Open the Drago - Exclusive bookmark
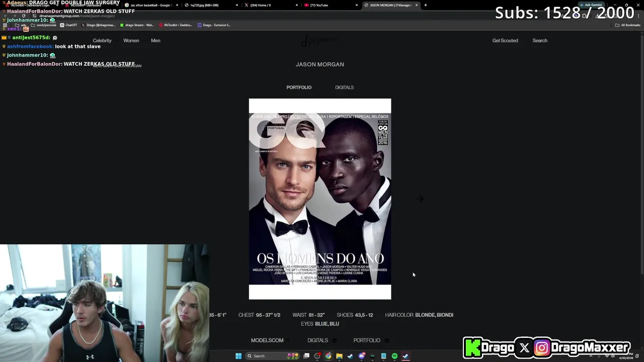Viewport: 644px width, 362px height. coord(214,25)
